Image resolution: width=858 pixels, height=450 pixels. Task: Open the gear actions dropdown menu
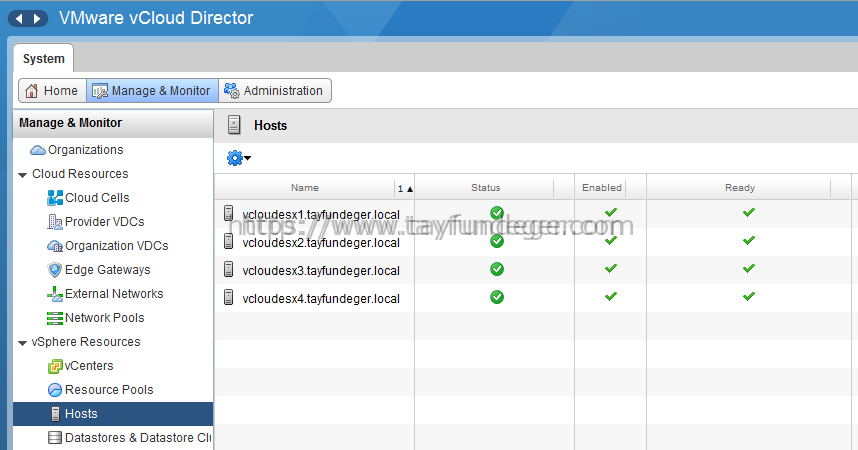pos(239,158)
